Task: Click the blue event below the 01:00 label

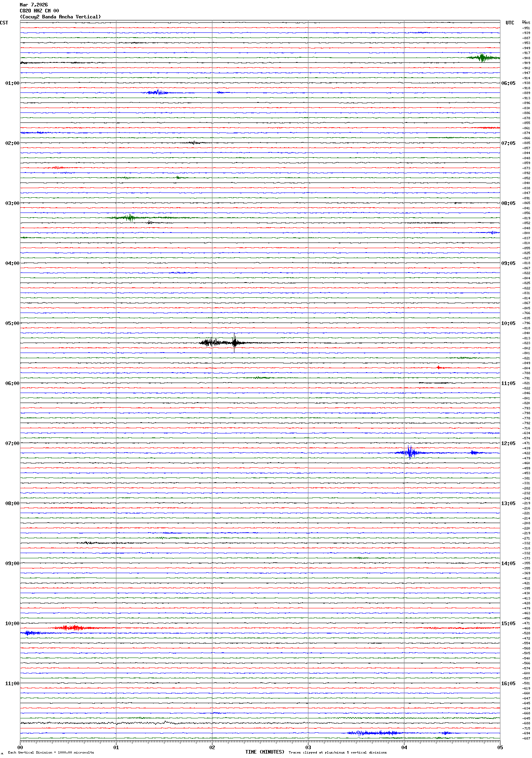Action: pos(158,92)
